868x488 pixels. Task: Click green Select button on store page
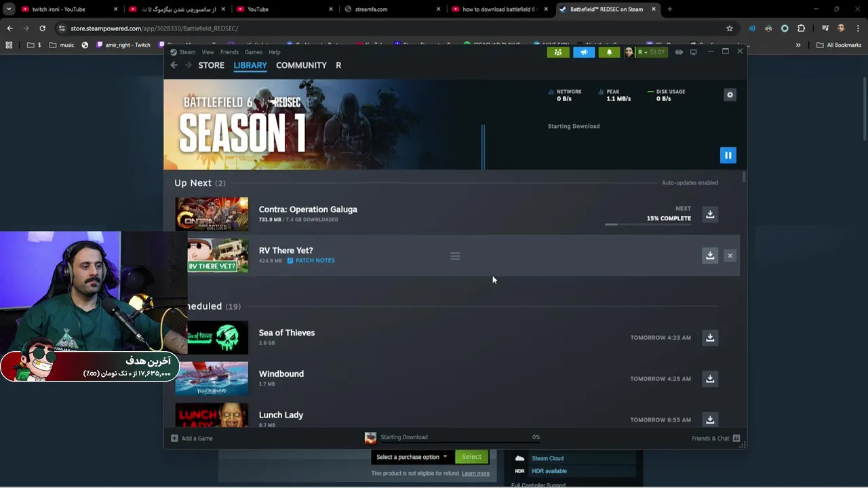click(471, 457)
